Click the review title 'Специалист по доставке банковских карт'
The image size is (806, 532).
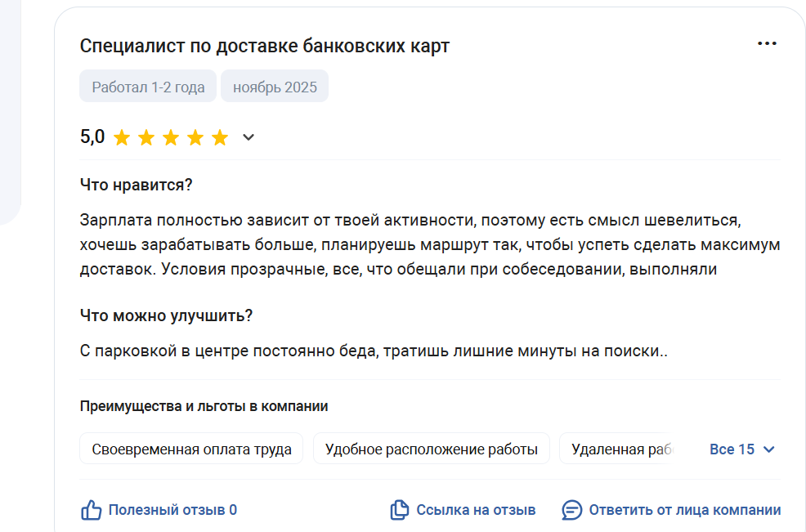point(265,46)
